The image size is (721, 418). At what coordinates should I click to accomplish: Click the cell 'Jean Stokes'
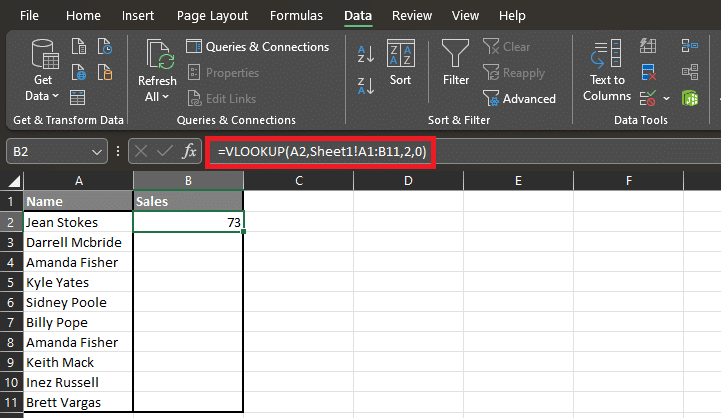pos(78,222)
